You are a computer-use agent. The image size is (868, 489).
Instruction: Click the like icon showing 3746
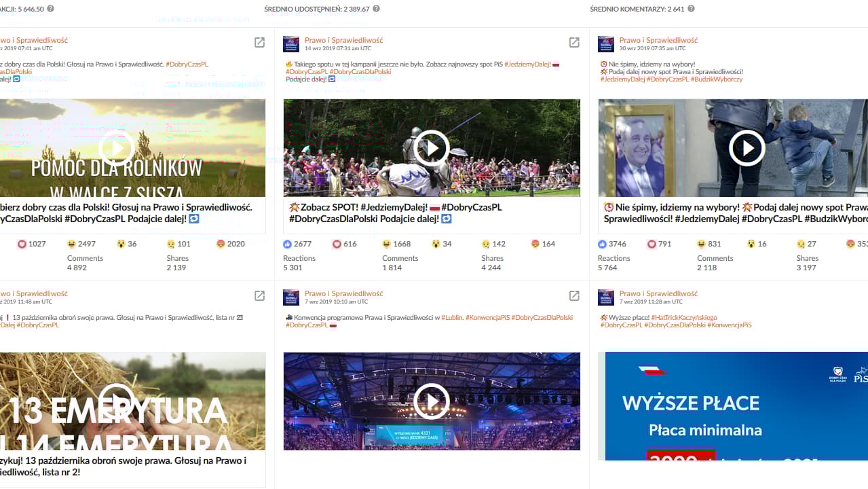click(x=603, y=244)
